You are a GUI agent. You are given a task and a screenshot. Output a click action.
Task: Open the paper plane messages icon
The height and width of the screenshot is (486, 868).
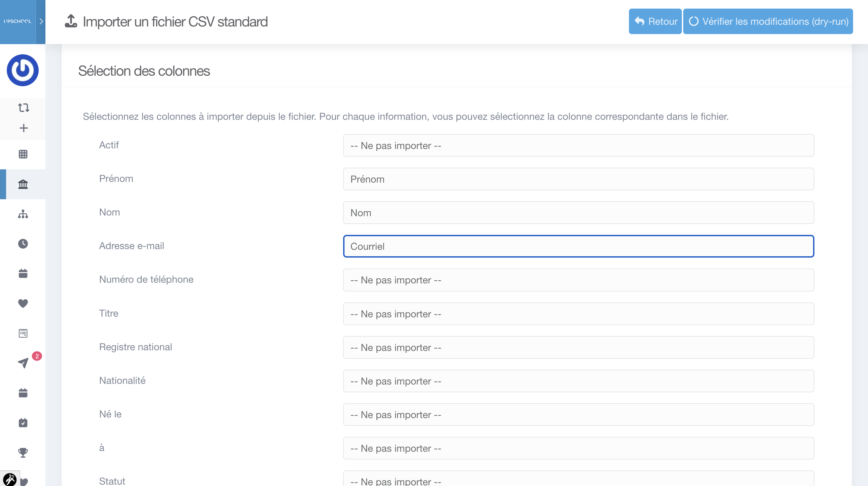coord(23,363)
